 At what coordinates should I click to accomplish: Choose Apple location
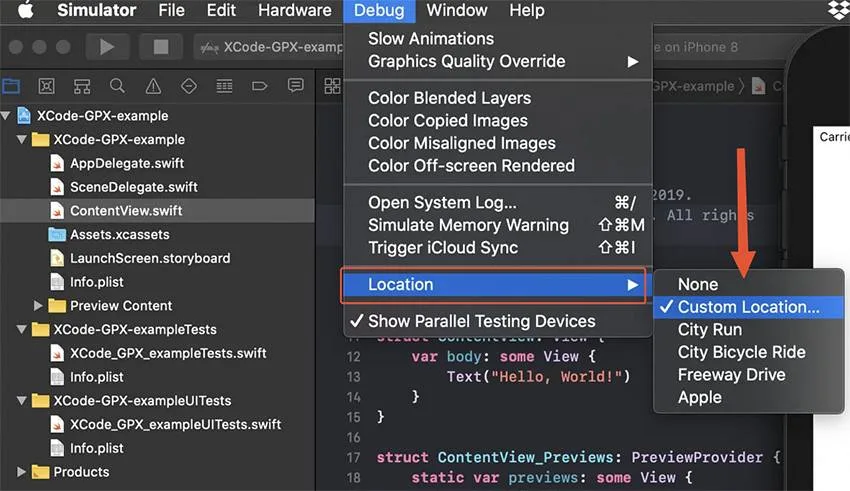(748, 397)
